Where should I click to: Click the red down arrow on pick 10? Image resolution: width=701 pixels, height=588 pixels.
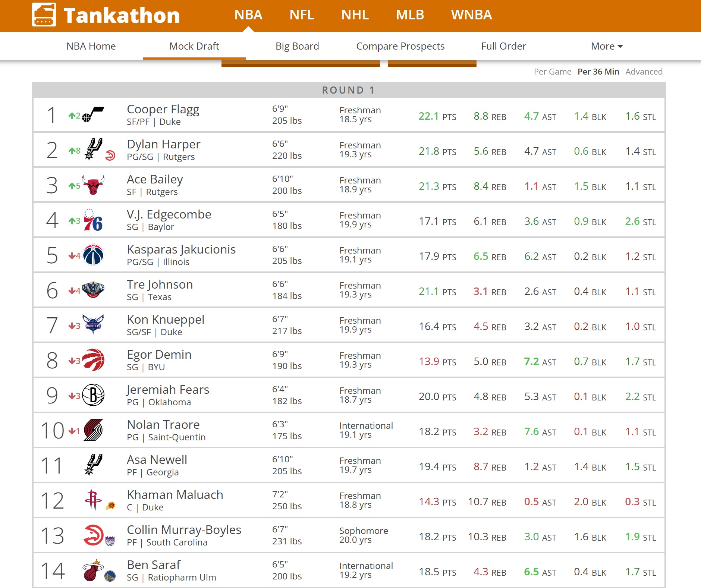click(x=72, y=431)
